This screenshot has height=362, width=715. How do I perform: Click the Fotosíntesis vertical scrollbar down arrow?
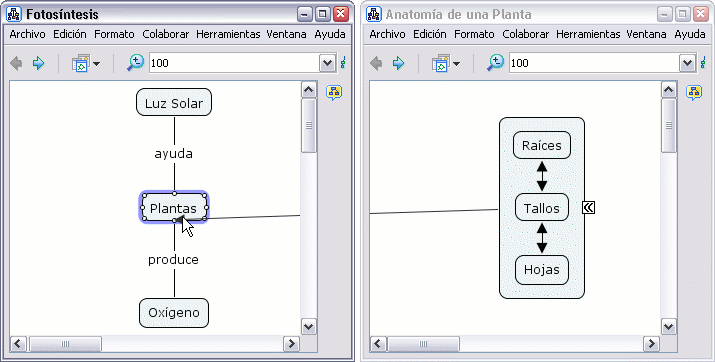point(309,326)
